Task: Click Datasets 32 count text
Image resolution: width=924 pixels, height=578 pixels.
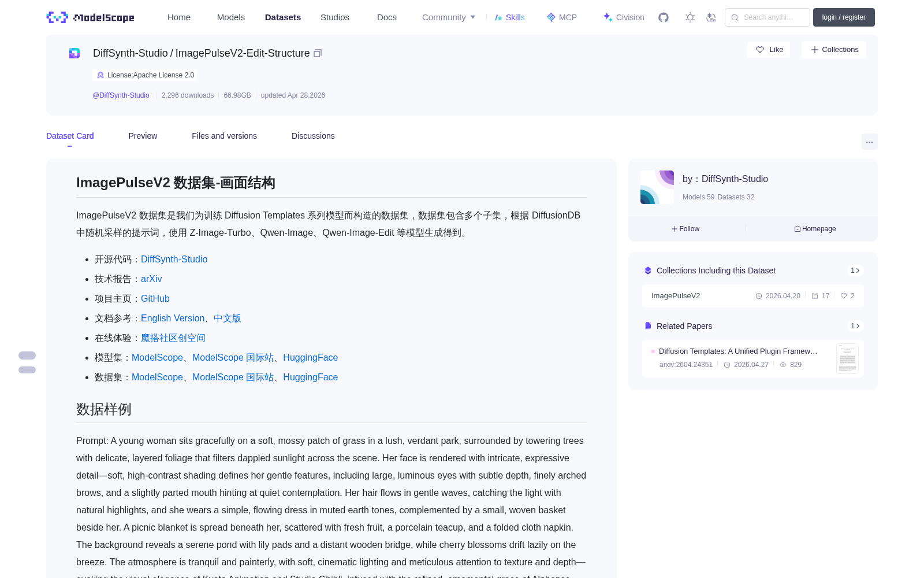Action: [x=736, y=197]
